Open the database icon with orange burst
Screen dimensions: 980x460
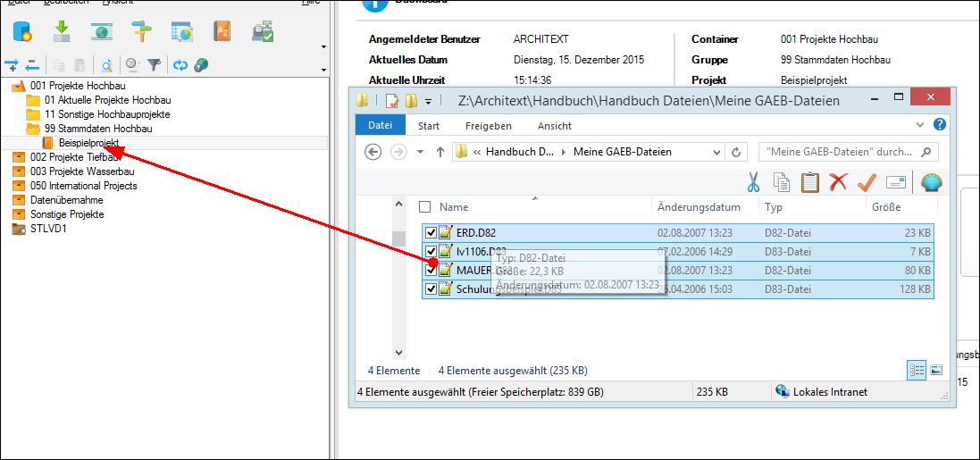click(21, 31)
